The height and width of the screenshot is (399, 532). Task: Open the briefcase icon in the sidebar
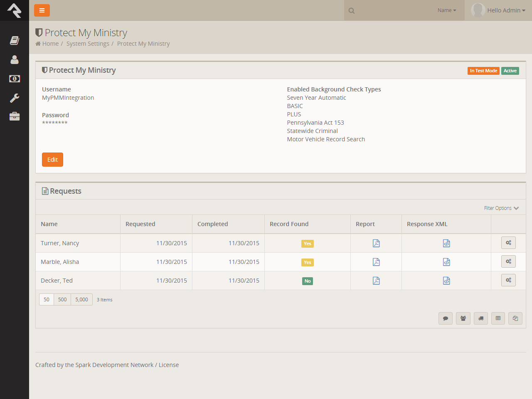(x=15, y=116)
